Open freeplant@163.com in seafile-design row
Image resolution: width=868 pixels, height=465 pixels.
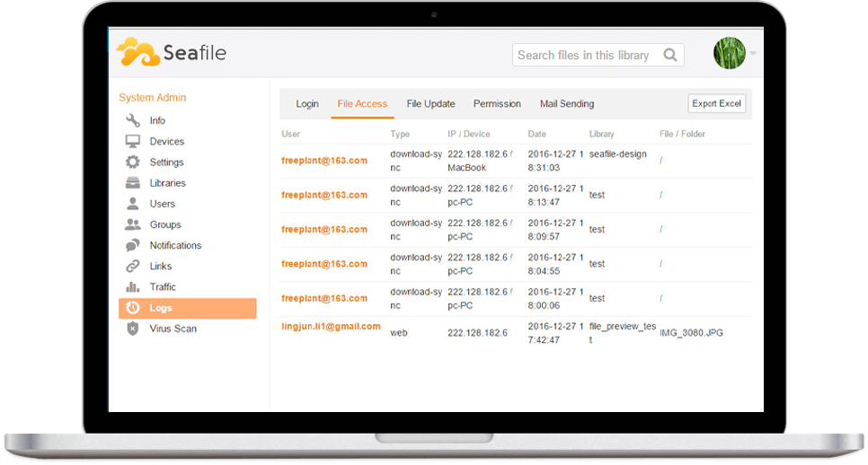324,161
